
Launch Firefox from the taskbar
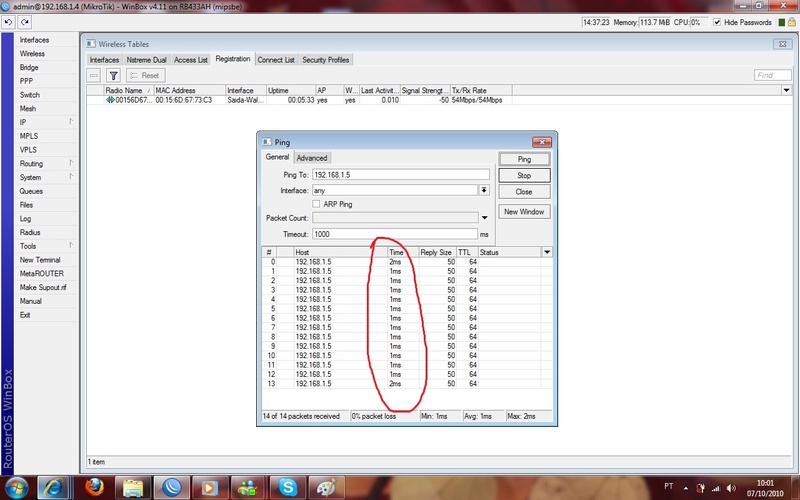point(94,488)
